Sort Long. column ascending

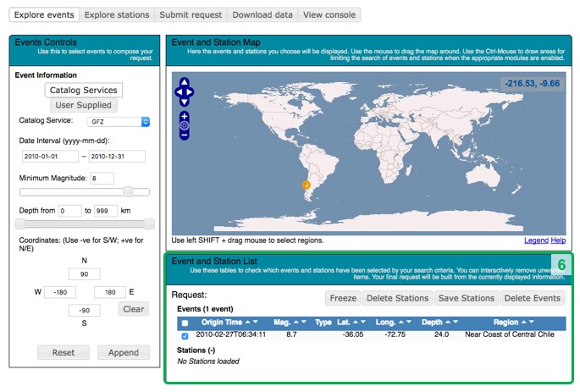pos(400,322)
